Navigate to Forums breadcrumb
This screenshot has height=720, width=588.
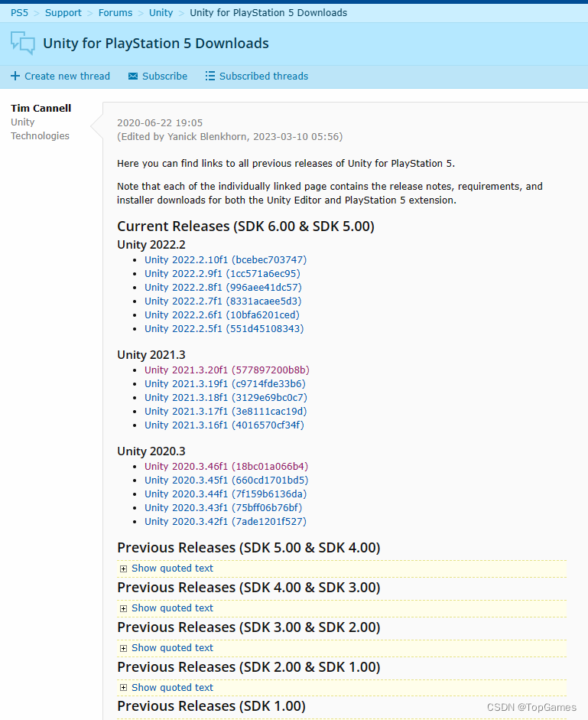[x=115, y=13]
